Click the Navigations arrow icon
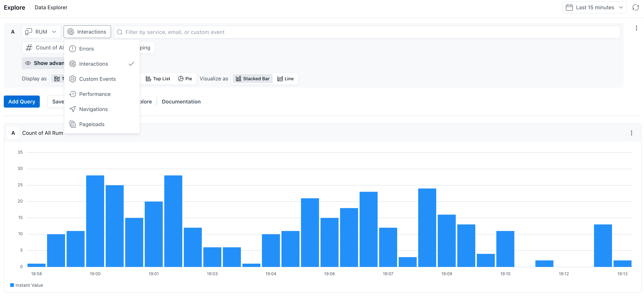 [73, 109]
